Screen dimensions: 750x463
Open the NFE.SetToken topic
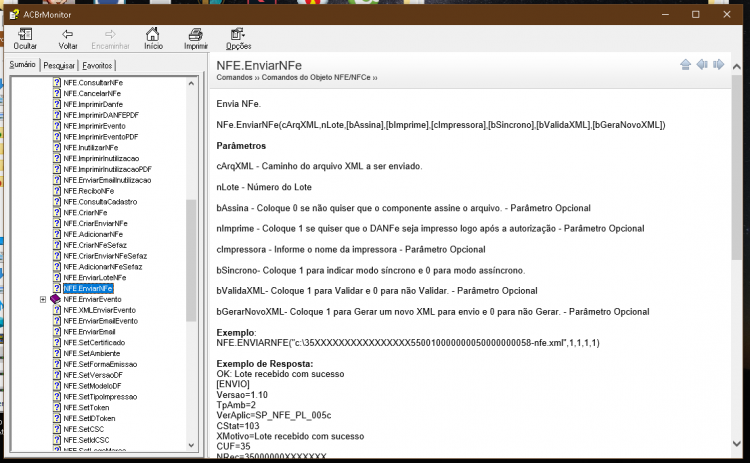point(86,408)
